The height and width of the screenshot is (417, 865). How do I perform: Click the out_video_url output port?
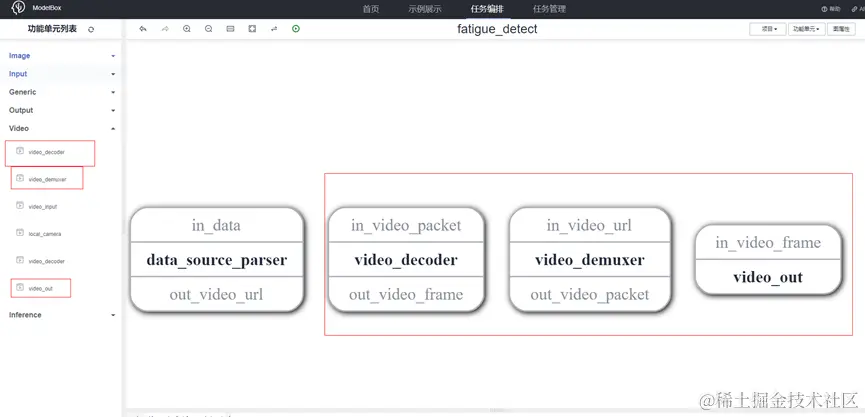tap(216, 295)
